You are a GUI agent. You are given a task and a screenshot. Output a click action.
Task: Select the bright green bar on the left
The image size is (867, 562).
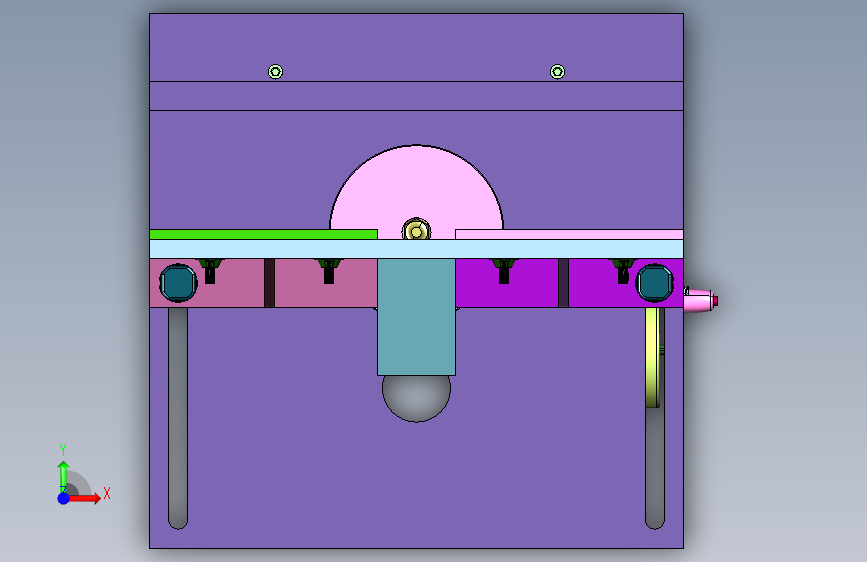[x=263, y=235]
